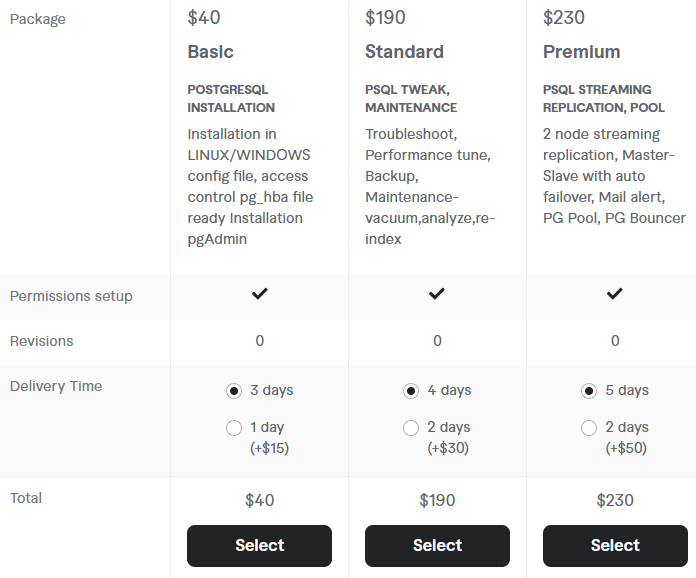Click the $40 price at top

(x=204, y=18)
